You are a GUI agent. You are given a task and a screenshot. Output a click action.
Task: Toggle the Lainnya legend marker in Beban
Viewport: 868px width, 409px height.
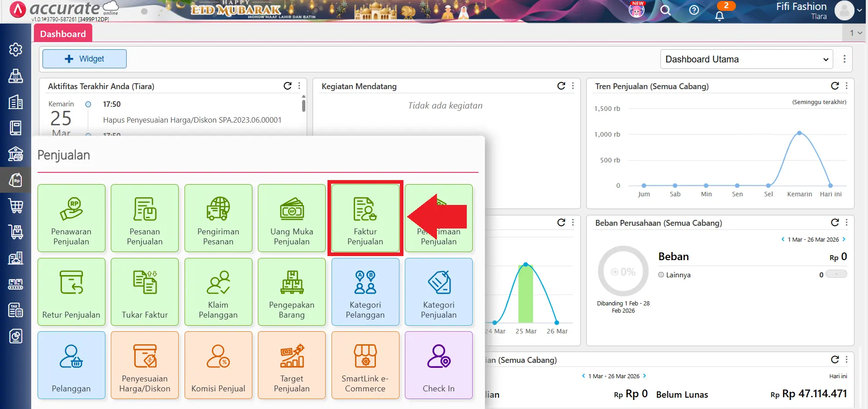click(661, 275)
